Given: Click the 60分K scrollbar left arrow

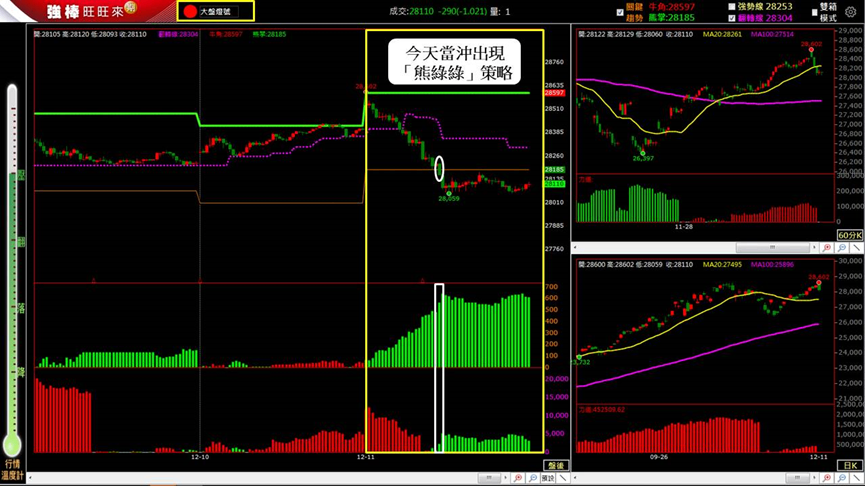Looking at the screenshot, I should 575,248.
